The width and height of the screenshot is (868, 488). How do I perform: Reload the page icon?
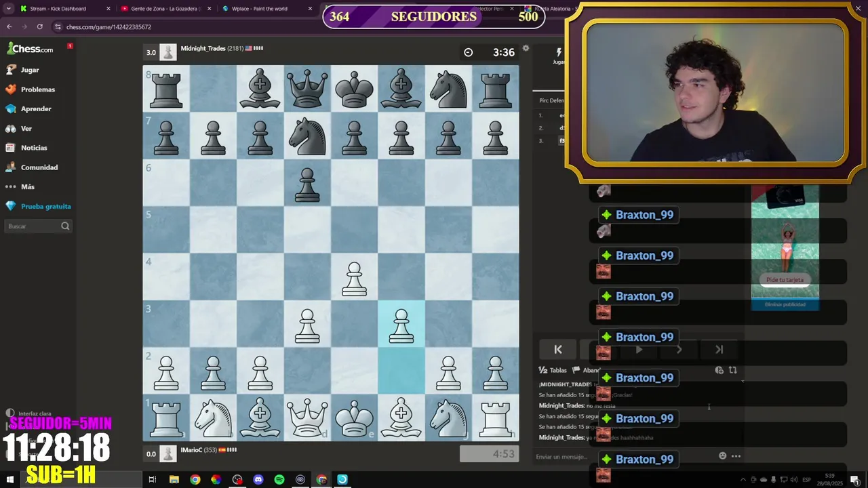(40, 26)
